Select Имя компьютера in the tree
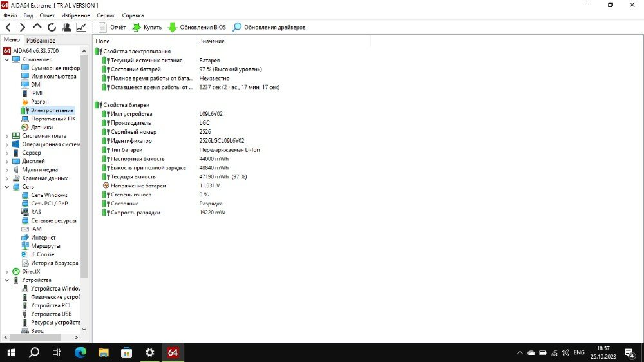Viewport: 644px width, 362px height. tap(49, 76)
